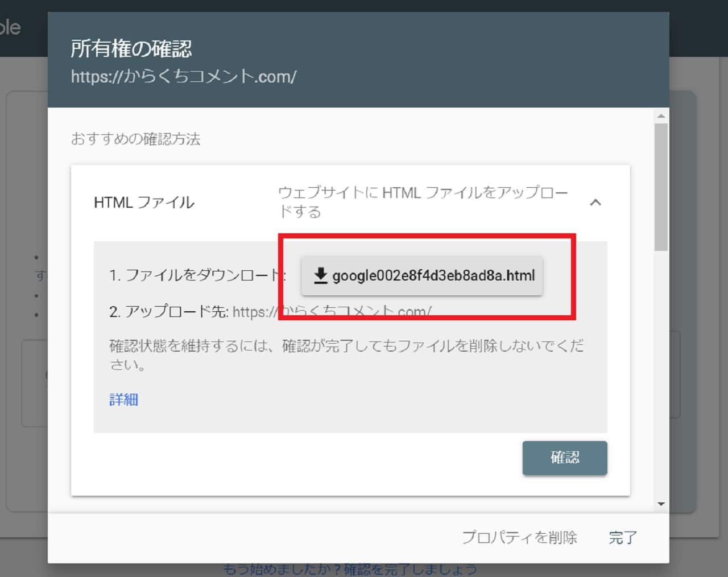Click the download arrow icon beside the filename
The image size is (728, 577).
(320, 275)
